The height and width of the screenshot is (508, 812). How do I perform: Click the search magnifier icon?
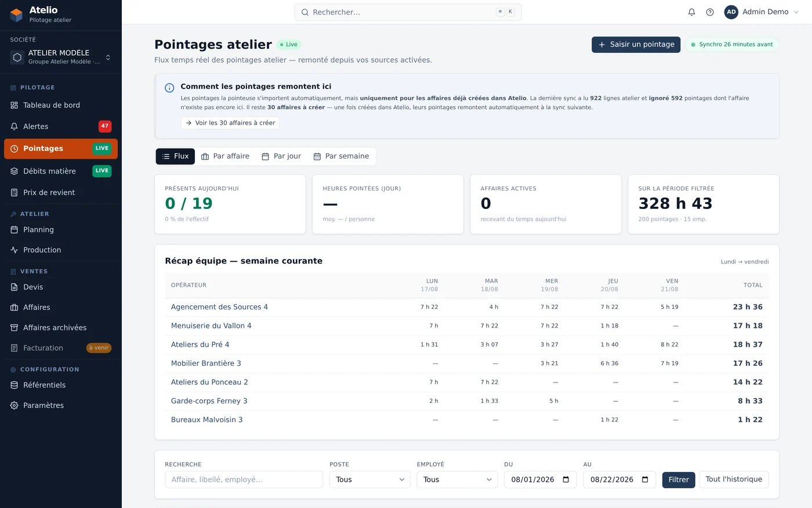305,12
